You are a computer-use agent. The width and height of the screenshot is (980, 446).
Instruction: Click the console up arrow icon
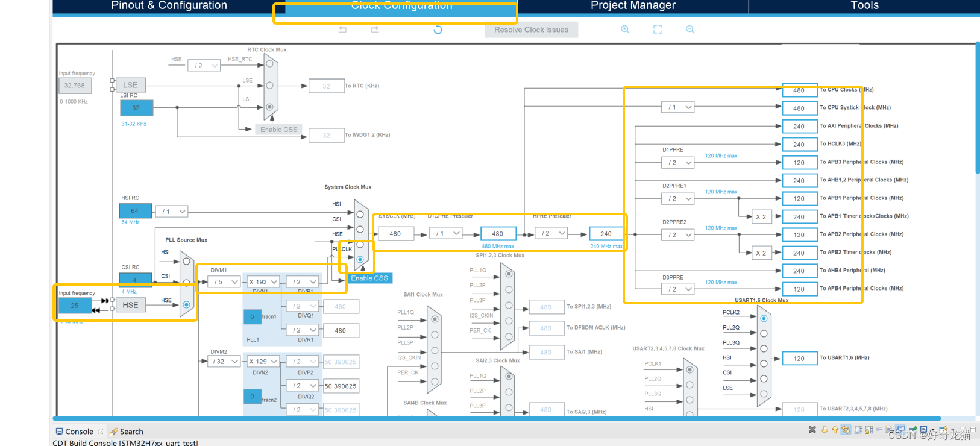pos(835,430)
